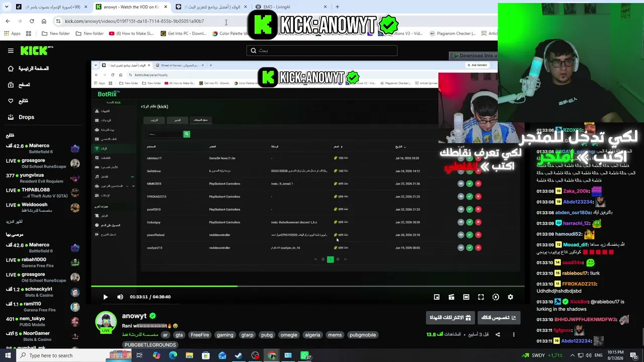
Task: Click the address bar URL
Action: [134, 21]
